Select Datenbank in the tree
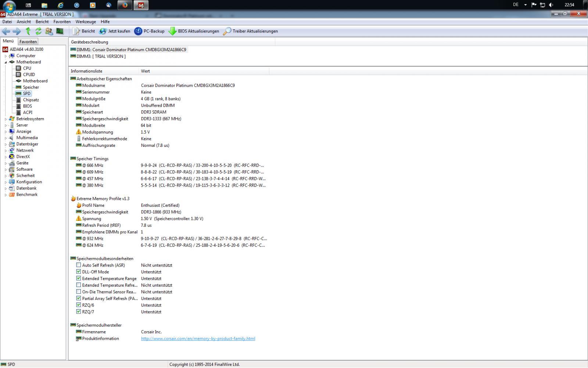The height and width of the screenshot is (368, 588). click(26, 188)
